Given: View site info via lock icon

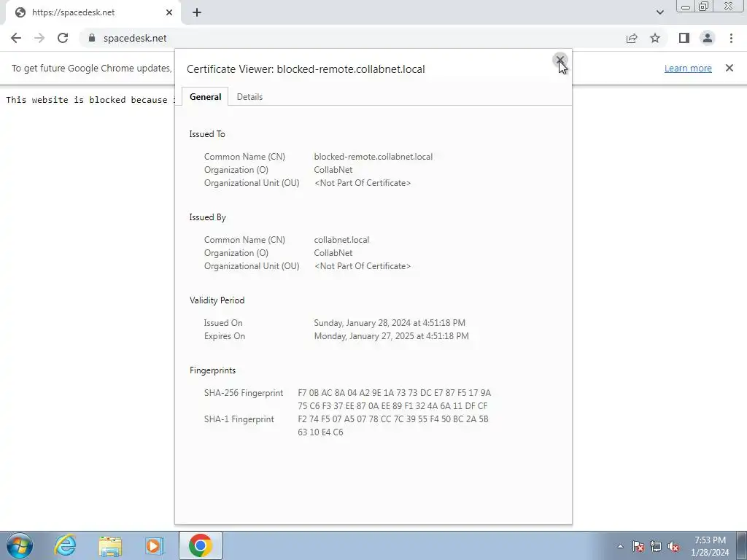Looking at the screenshot, I should [x=92, y=38].
